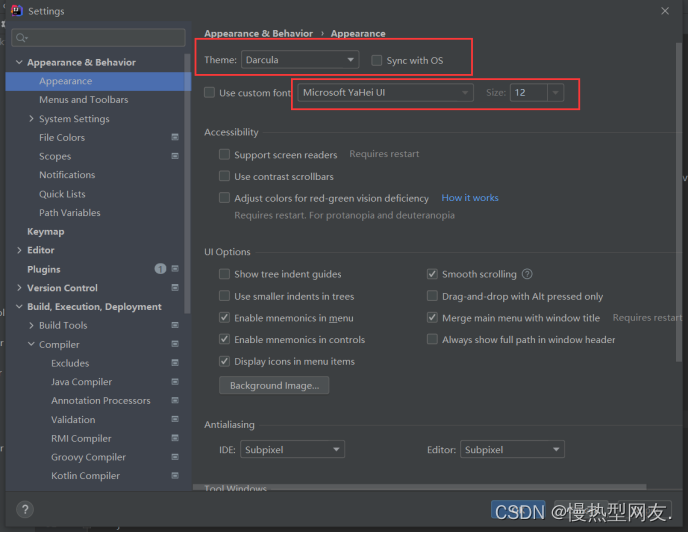688x533 pixels.
Task: Click the Background Image... button
Action: point(274,385)
